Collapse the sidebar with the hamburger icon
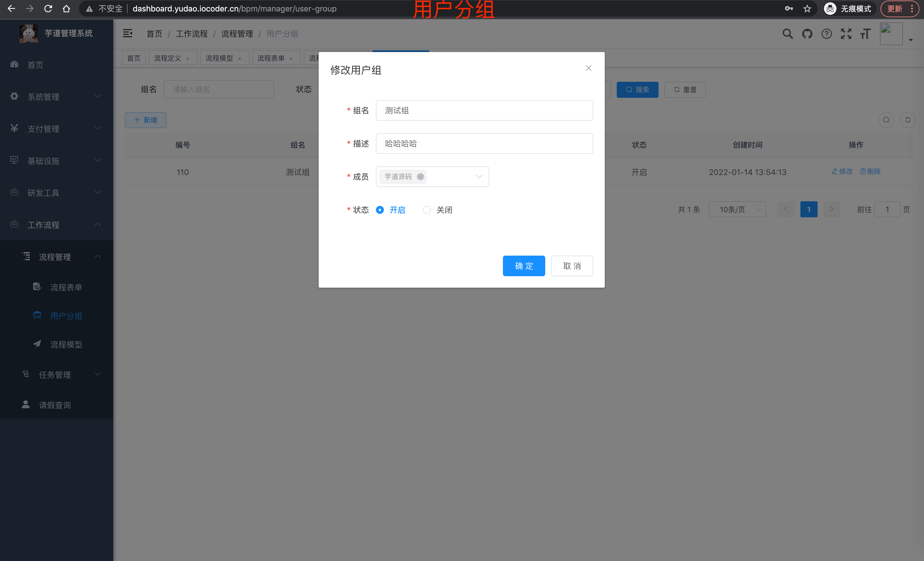924x561 pixels. coord(128,33)
